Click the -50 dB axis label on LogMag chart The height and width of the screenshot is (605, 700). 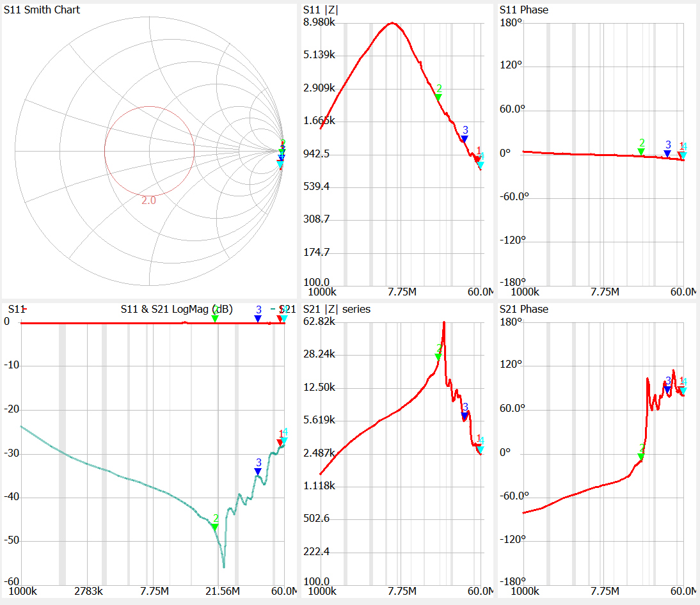[x=10, y=540]
